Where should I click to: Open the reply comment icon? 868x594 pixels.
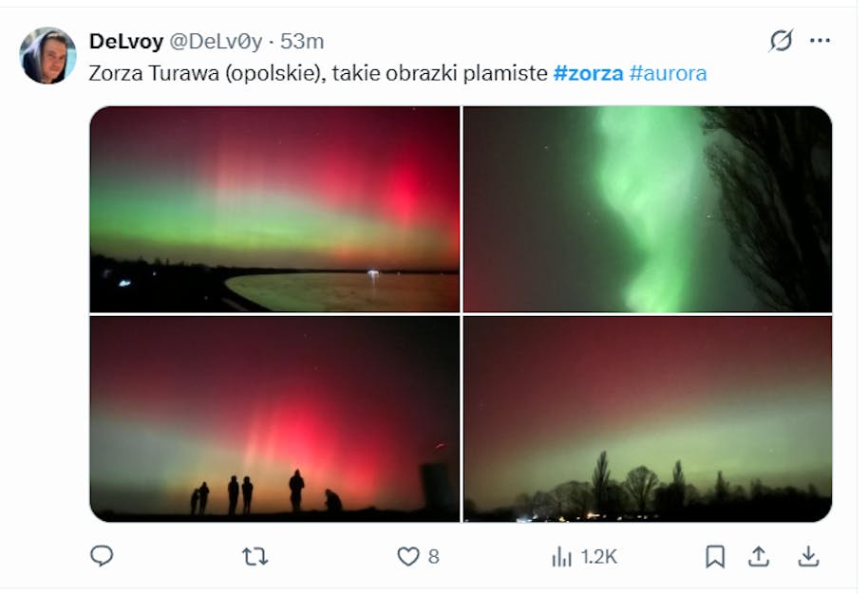click(102, 556)
